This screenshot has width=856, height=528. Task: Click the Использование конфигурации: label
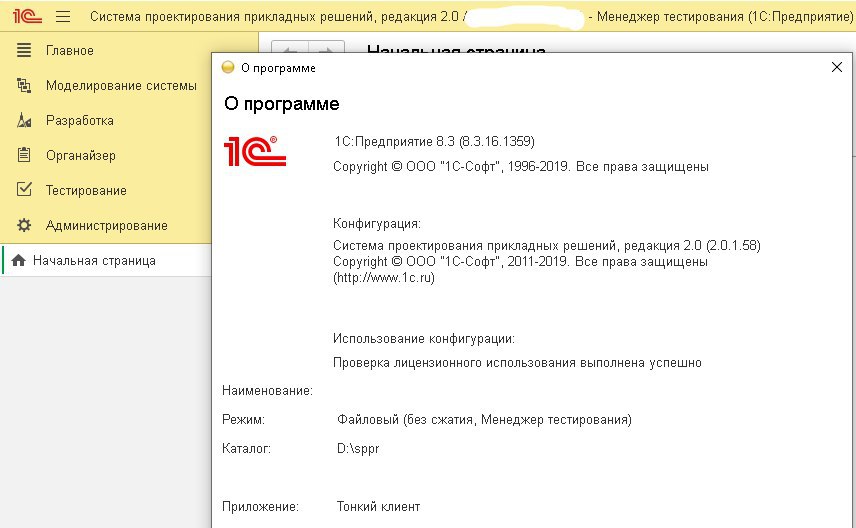[x=424, y=339]
